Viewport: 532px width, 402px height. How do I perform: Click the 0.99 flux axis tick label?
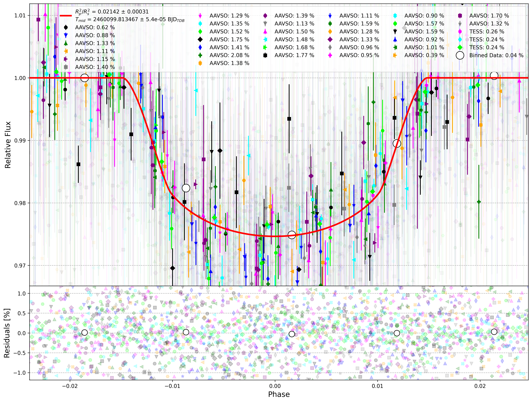(x=20, y=141)
